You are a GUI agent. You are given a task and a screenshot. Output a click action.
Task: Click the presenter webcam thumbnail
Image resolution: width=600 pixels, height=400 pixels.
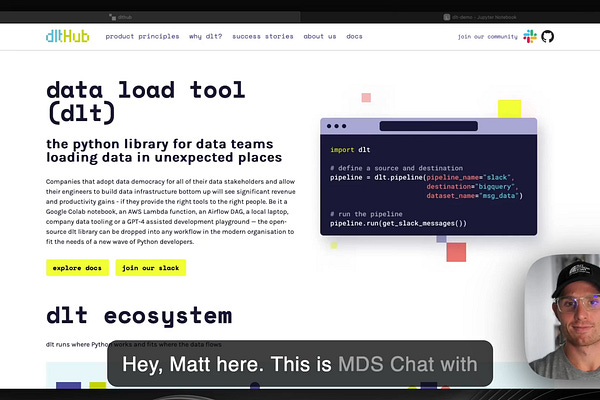coord(562,317)
